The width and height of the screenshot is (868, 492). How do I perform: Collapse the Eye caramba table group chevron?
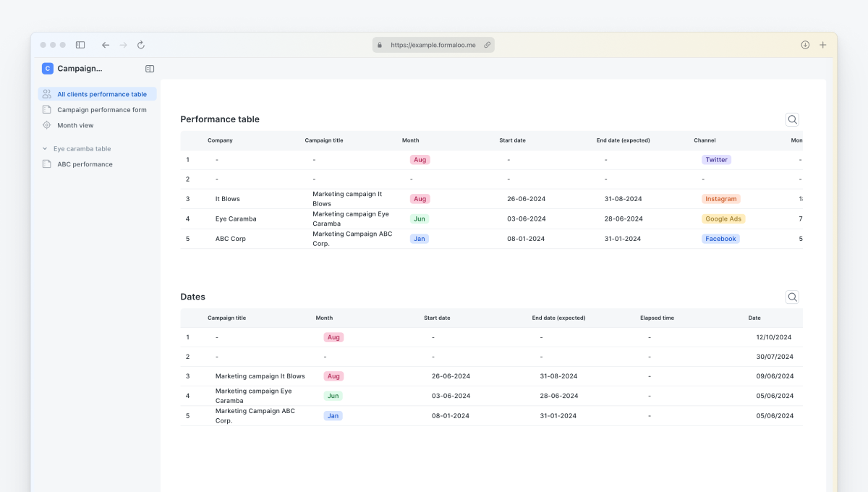pyautogui.click(x=44, y=149)
